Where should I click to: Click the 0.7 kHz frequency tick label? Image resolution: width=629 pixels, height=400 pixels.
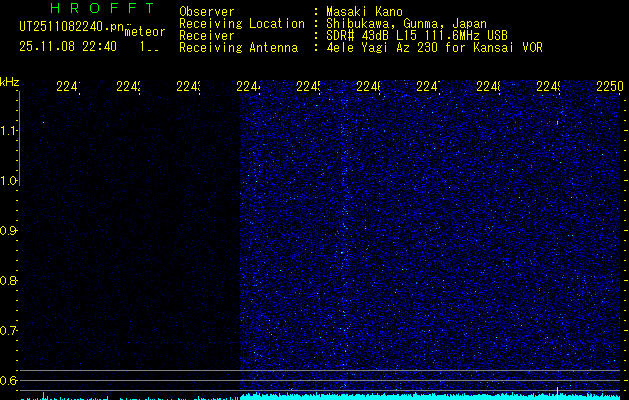click(x=8, y=331)
